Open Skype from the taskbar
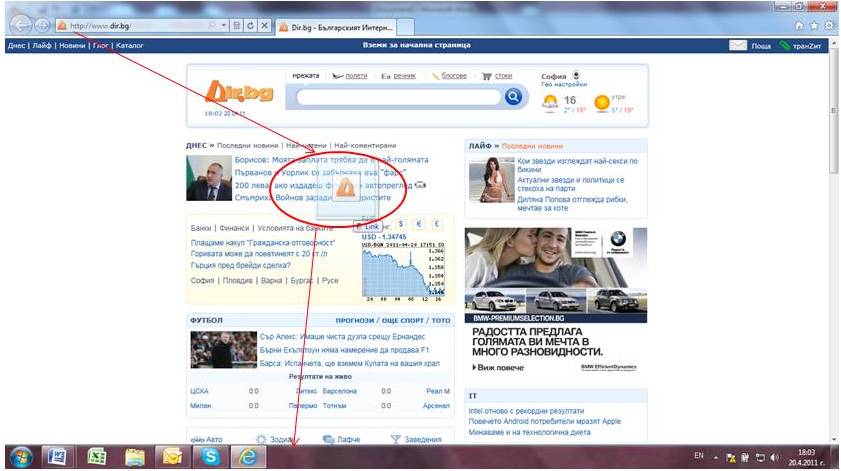The width and height of the screenshot is (841, 471). [210, 457]
